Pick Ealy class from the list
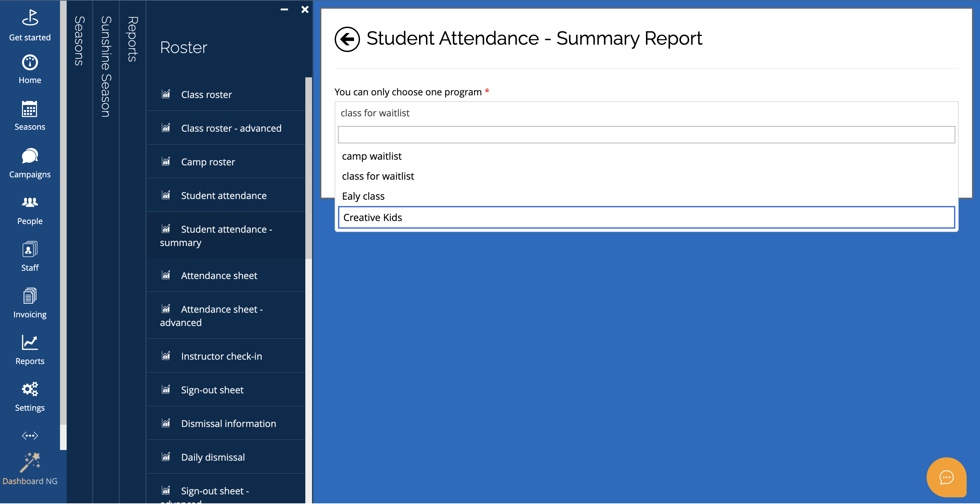 (363, 196)
